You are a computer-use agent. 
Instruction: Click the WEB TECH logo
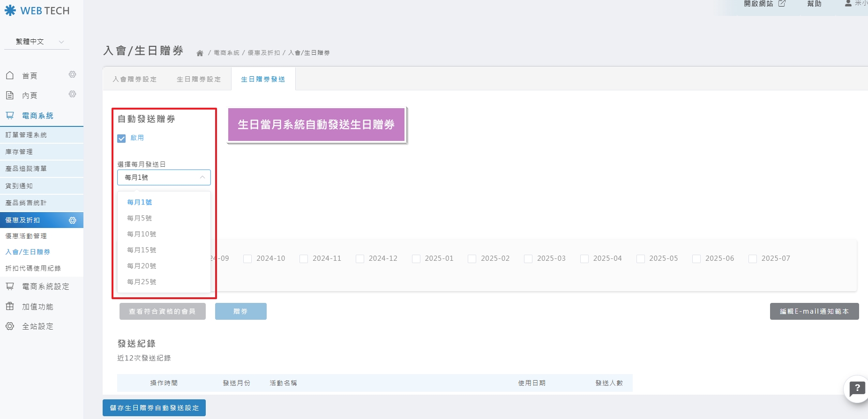pos(37,11)
